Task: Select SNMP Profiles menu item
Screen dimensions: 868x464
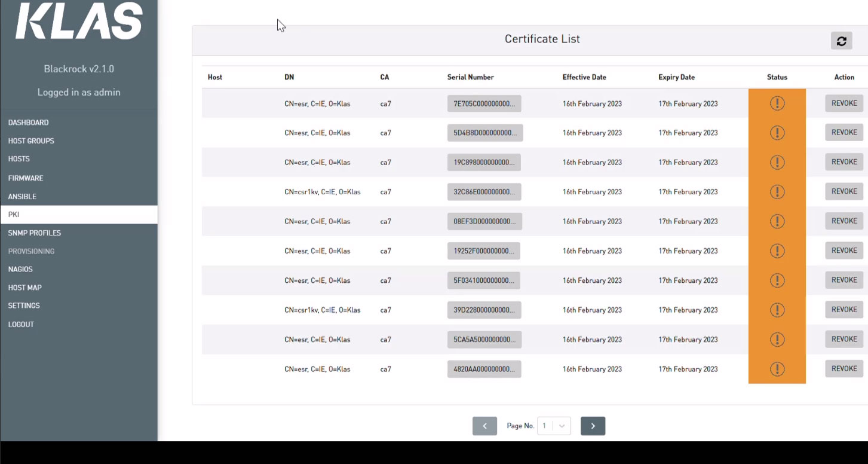Action: pos(35,233)
